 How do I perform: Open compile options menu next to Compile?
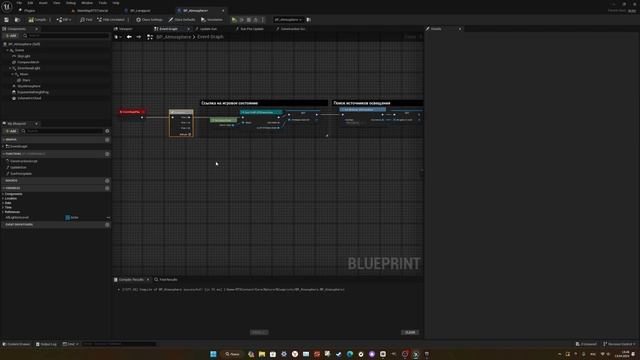tap(50, 20)
